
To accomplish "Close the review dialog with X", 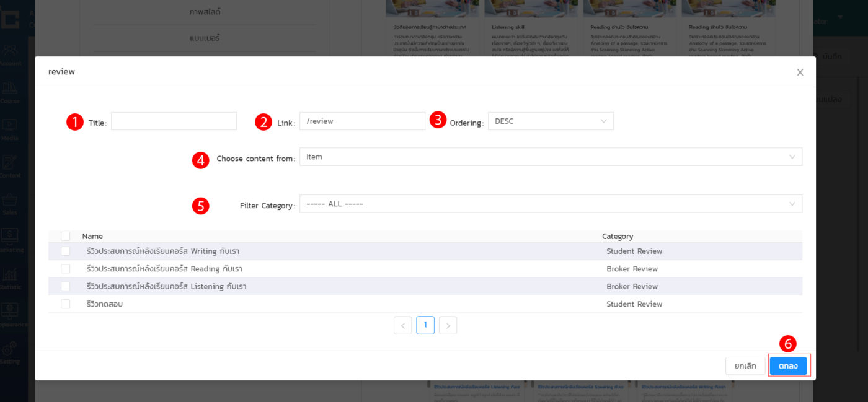I will 800,72.
